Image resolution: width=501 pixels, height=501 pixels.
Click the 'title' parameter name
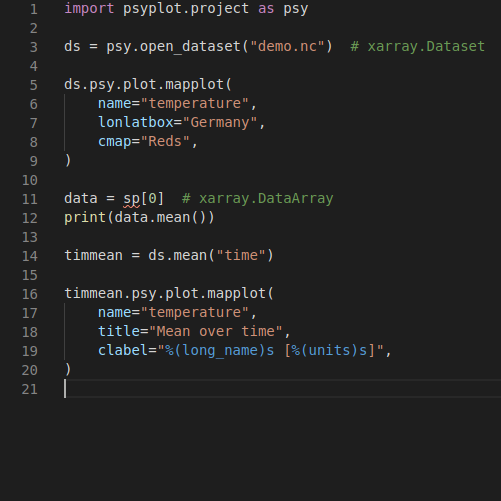coord(119,331)
